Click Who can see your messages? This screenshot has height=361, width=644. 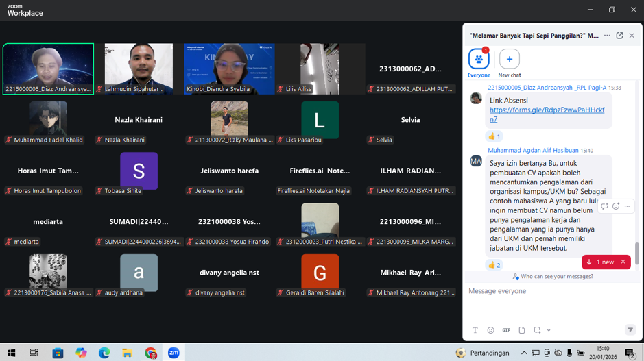click(552, 277)
